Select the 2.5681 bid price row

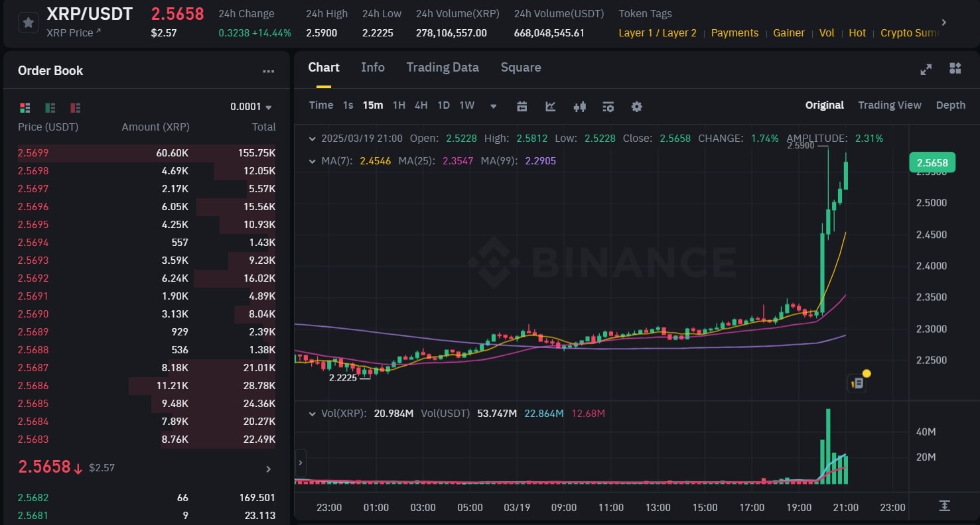(147, 516)
